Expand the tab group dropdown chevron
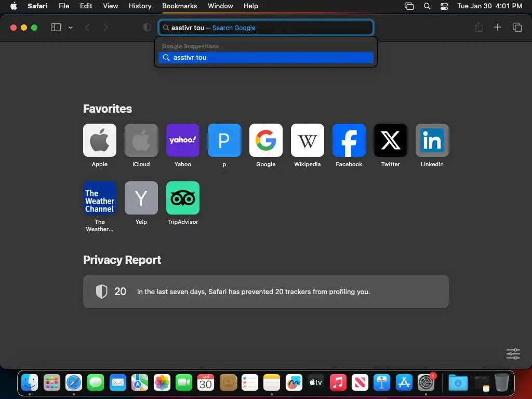532x399 pixels. click(71, 28)
